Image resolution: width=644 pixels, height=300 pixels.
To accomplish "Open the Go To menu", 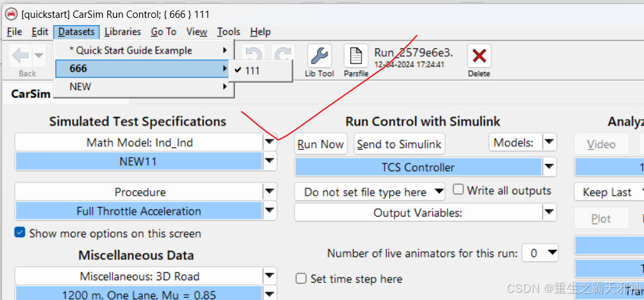I will click(x=163, y=32).
